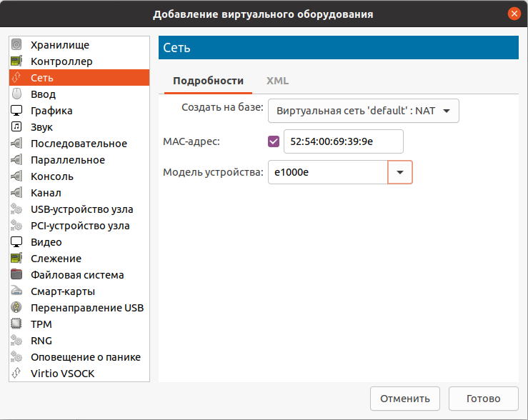
Task: Select the Ввод row label
Action: [x=43, y=94]
